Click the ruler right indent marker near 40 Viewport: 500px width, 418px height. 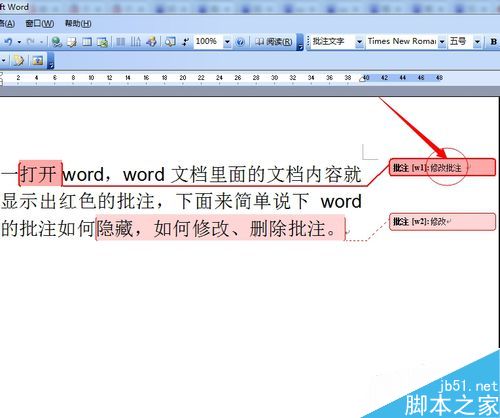362,79
